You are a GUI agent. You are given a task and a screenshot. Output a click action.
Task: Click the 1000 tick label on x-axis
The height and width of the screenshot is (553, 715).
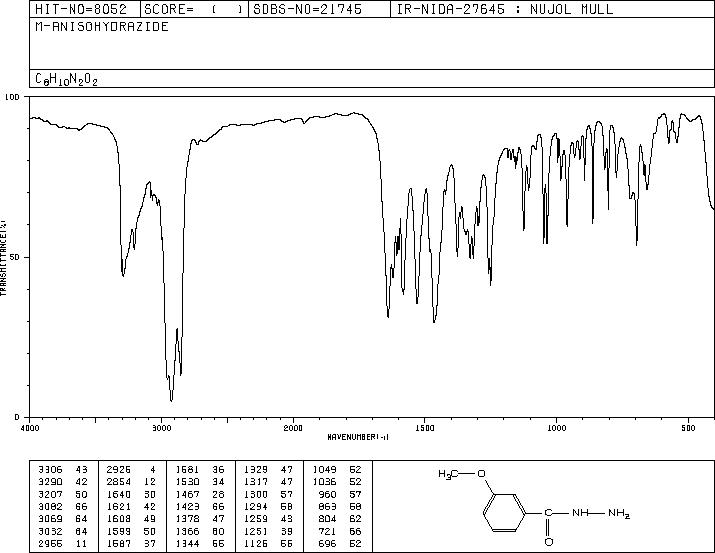(x=556, y=428)
